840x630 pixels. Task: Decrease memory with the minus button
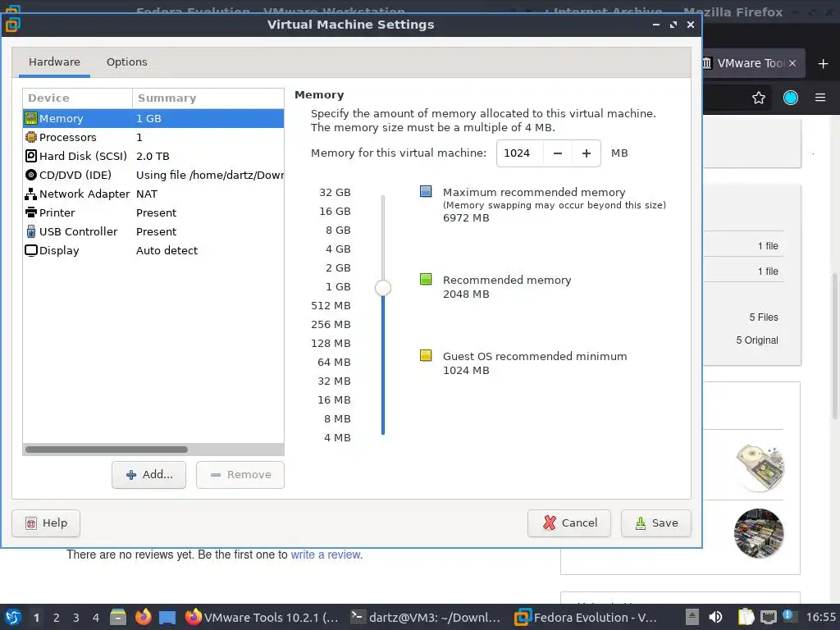pos(558,153)
